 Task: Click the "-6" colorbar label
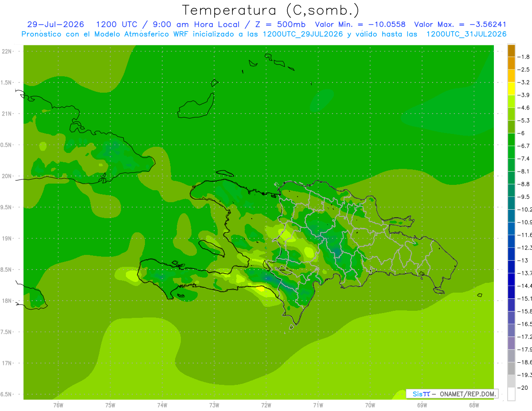coord(521,133)
